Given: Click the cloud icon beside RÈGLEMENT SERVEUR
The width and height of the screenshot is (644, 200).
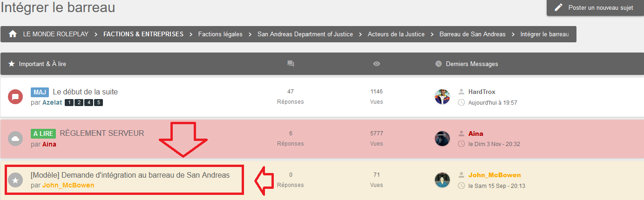Looking at the screenshot, I should pyautogui.click(x=15, y=139).
